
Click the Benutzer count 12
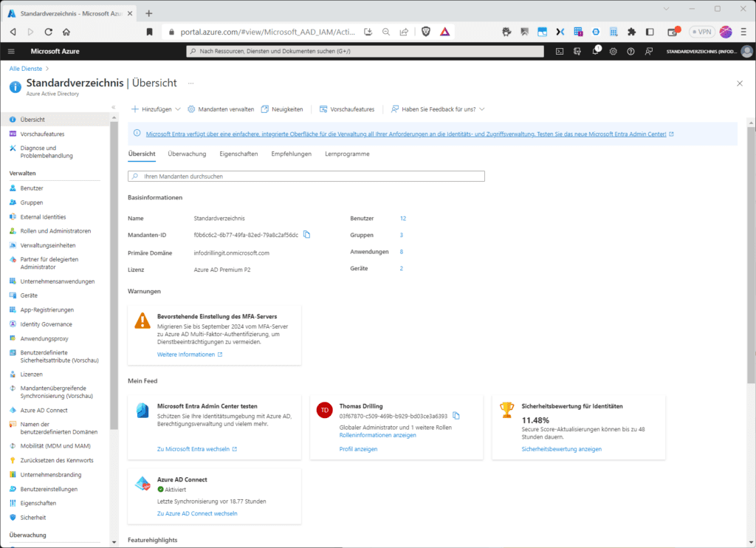click(403, 219)
